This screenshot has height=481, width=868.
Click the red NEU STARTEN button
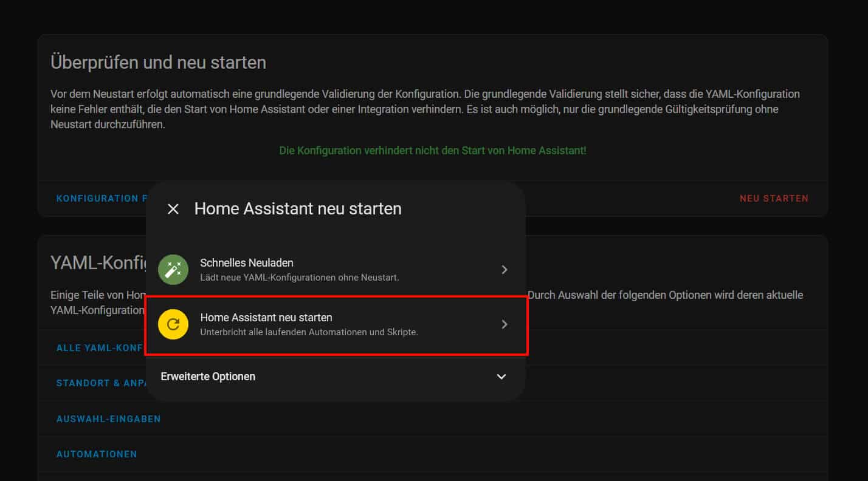point(774,199)
